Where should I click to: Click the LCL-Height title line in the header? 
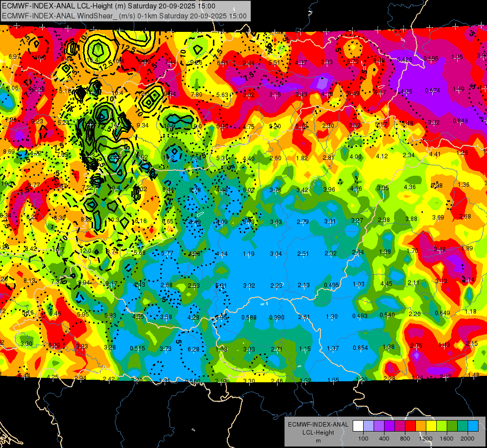tap(108, 6)
